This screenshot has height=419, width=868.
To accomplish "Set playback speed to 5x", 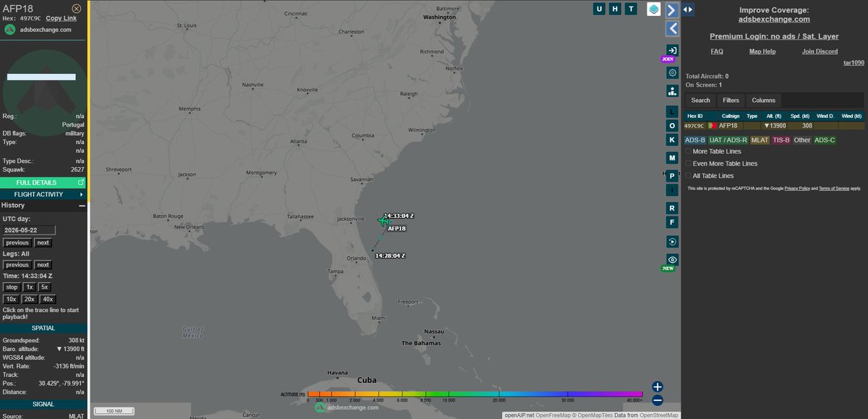I will coord(45,287).
